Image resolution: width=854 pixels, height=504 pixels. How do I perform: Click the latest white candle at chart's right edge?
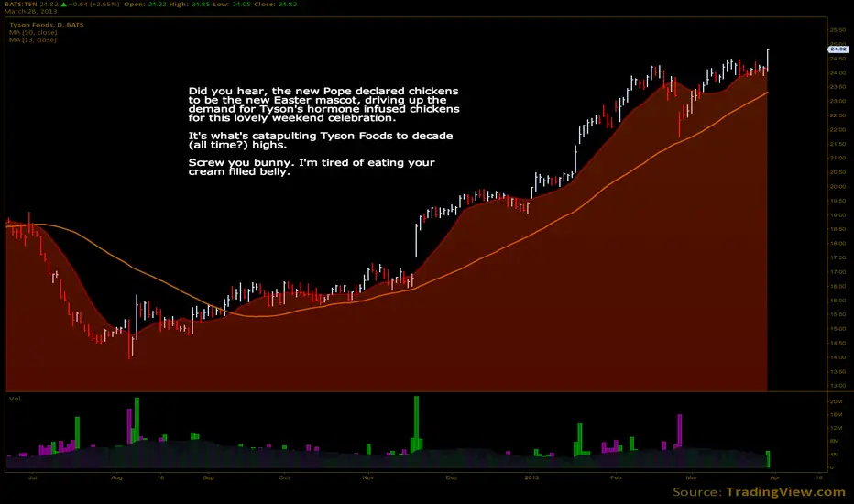[768, 60]
